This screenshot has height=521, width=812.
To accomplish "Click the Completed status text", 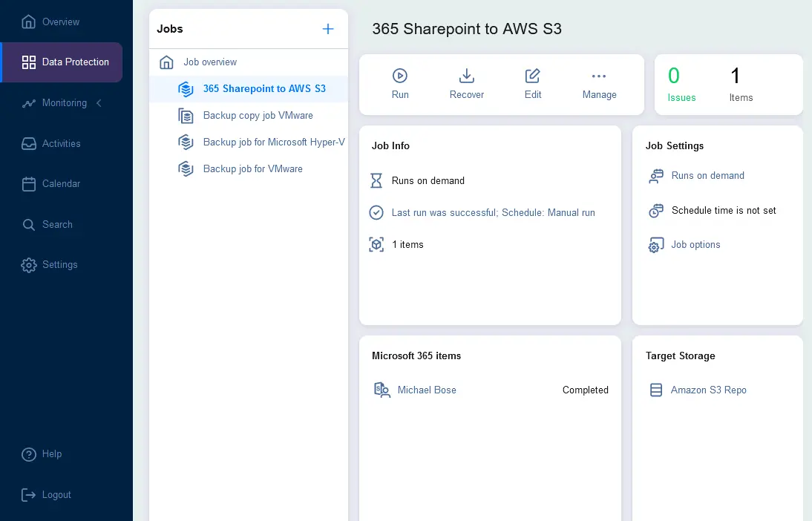I will [x=585, y=390].
